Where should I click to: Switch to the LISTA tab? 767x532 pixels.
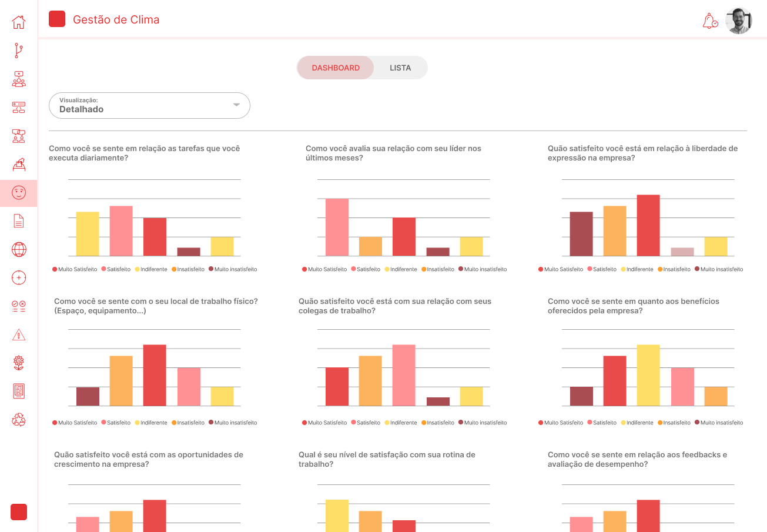point(400,68)
